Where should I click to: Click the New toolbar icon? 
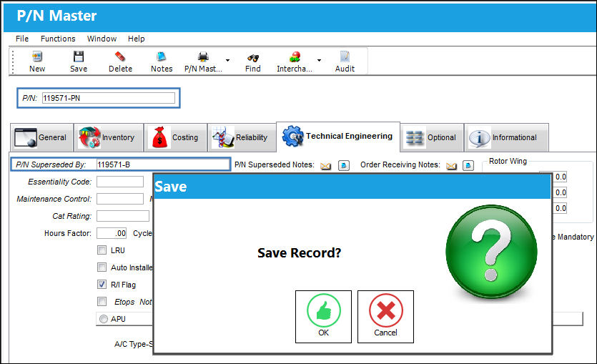[37, 57]
